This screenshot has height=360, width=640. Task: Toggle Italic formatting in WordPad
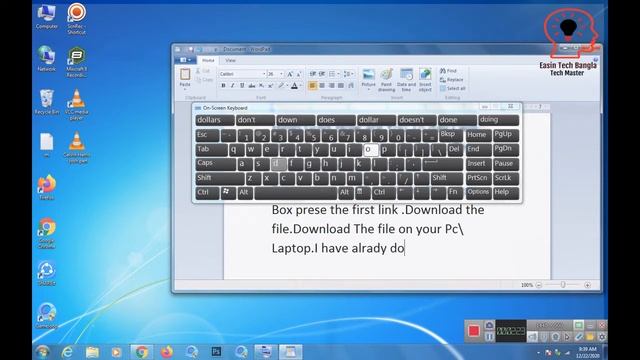tap(232, 86)
